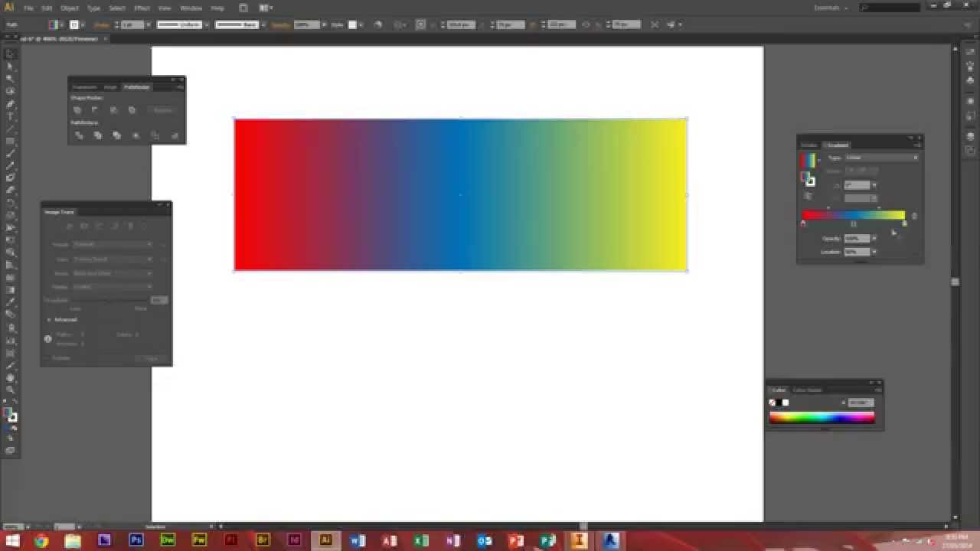980x551 pixels.
Task: Select the Hand tool
Action: pos(11,377)
